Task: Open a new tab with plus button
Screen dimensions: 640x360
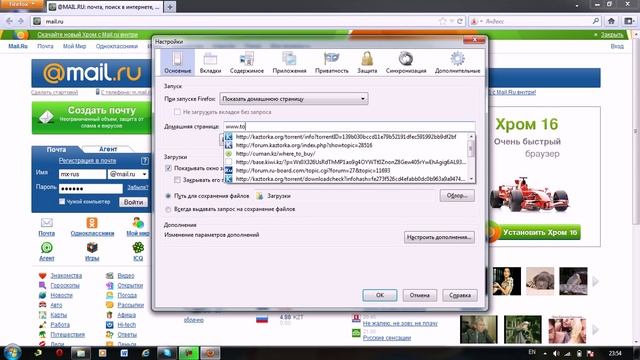Action: (x=170, y=7)
